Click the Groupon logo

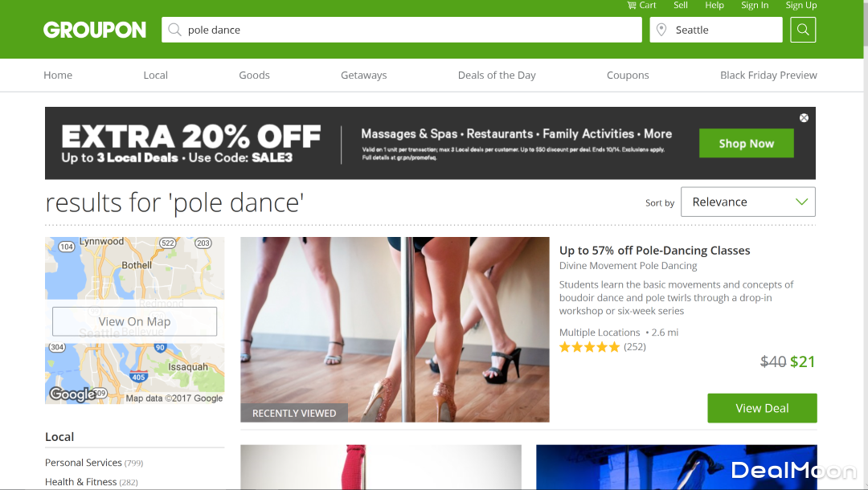click(x=95, y=30)
